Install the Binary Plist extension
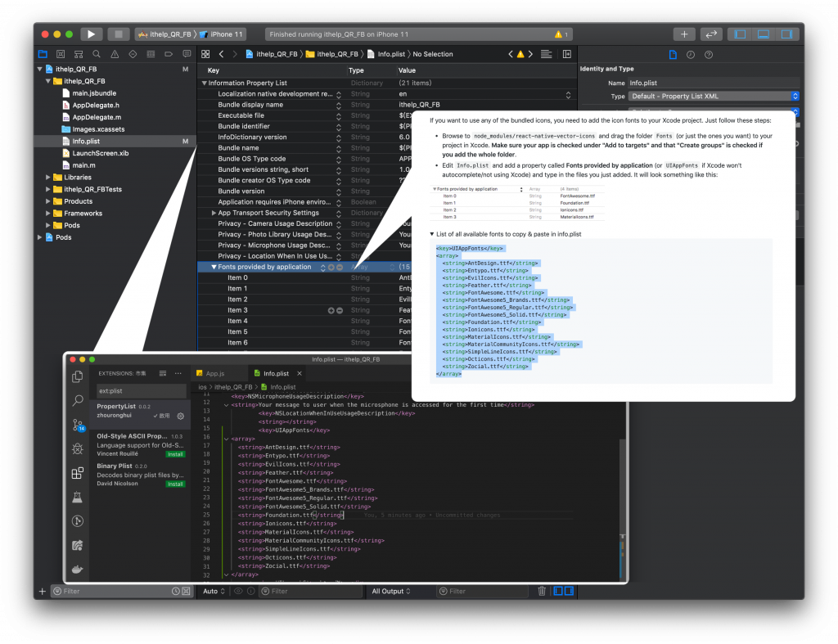 tap(175, 484)
